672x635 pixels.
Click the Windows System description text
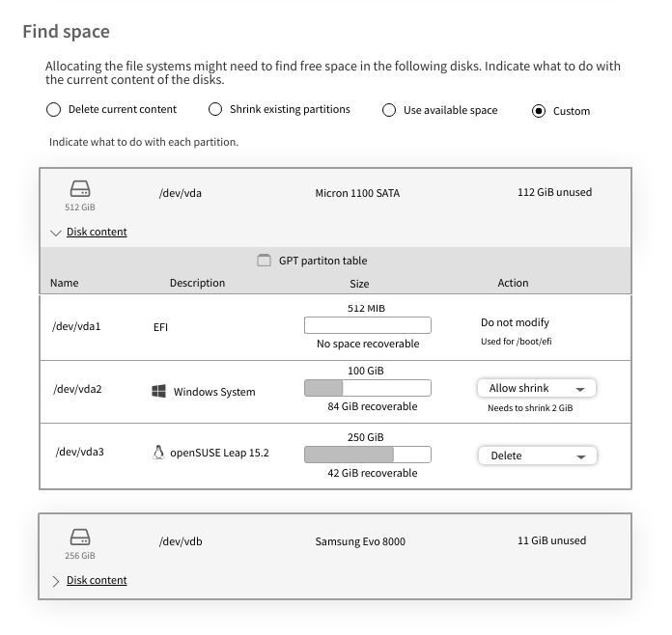[x=214, y=392]
